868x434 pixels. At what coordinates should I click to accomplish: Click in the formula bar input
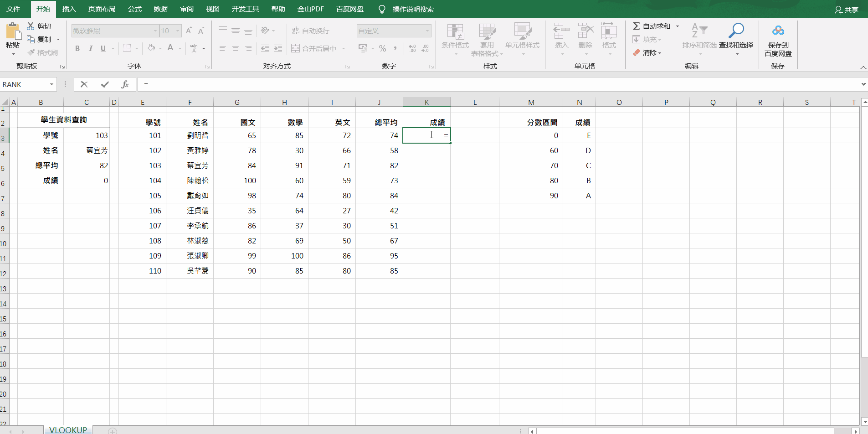click(x=498, y=84)
